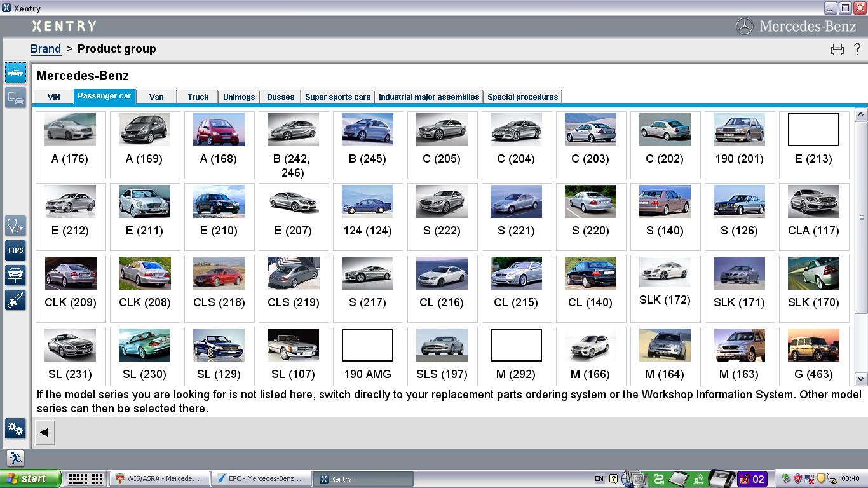The image size is (868, 488).
Task: Choose the 124 (124) model series
Action: tap(367, 217)
